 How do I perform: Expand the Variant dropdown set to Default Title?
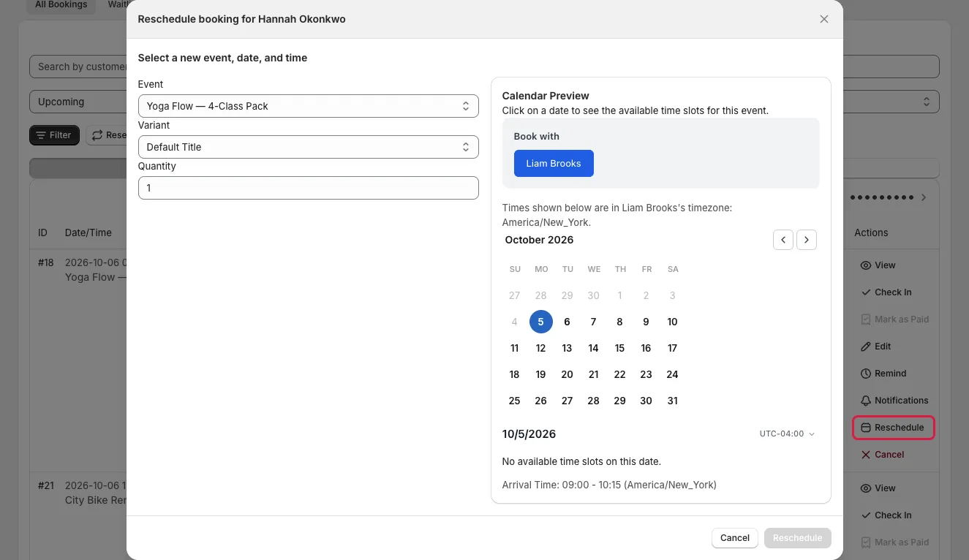tap(308, 147)
